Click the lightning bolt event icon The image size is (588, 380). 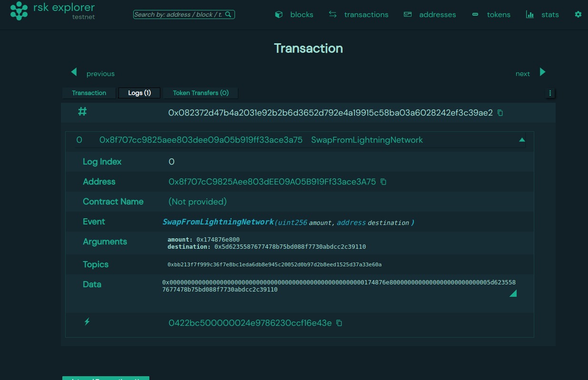(87, 322)
